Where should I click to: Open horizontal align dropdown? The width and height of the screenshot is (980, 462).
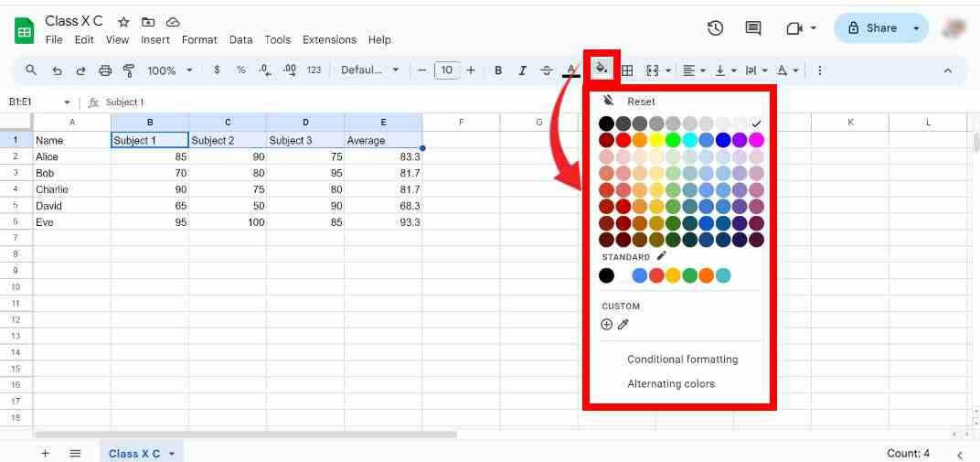[x=694, y=70]
